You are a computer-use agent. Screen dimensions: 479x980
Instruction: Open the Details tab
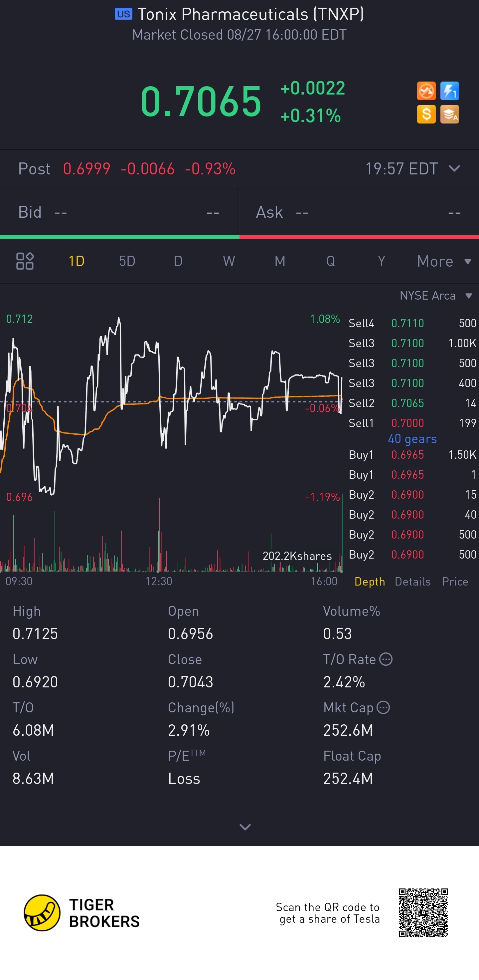coord(413,582)
